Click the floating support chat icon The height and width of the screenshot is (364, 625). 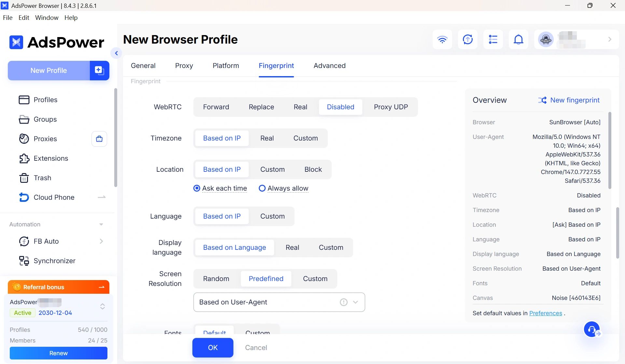click(x=592, y=330)
